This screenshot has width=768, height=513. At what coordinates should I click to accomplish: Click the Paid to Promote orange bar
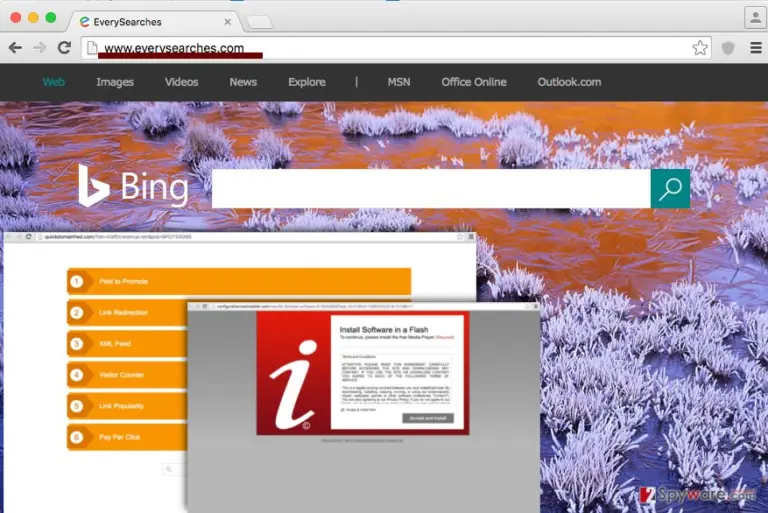click(239, 281)
